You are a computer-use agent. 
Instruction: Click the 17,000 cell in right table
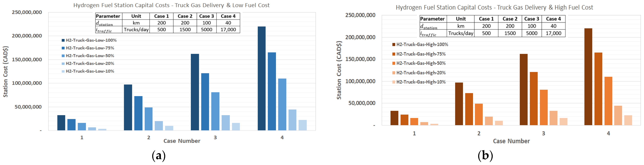tap(553, 33)
